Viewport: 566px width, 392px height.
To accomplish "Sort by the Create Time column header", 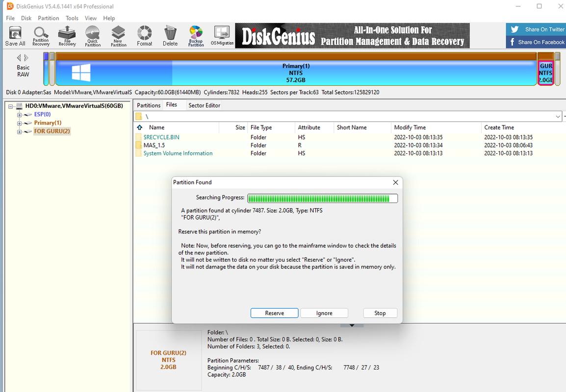I will click(x=523, y=127).
